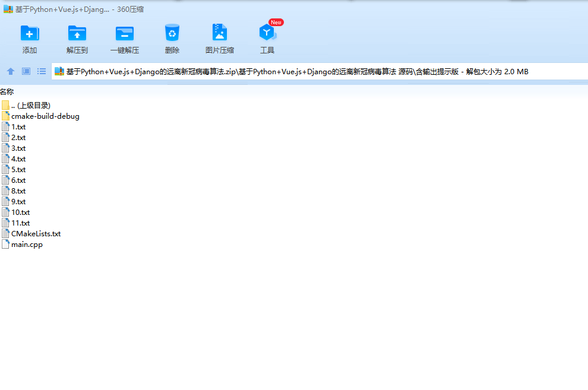Click the 解压到 (Extract to) icon

77,33
